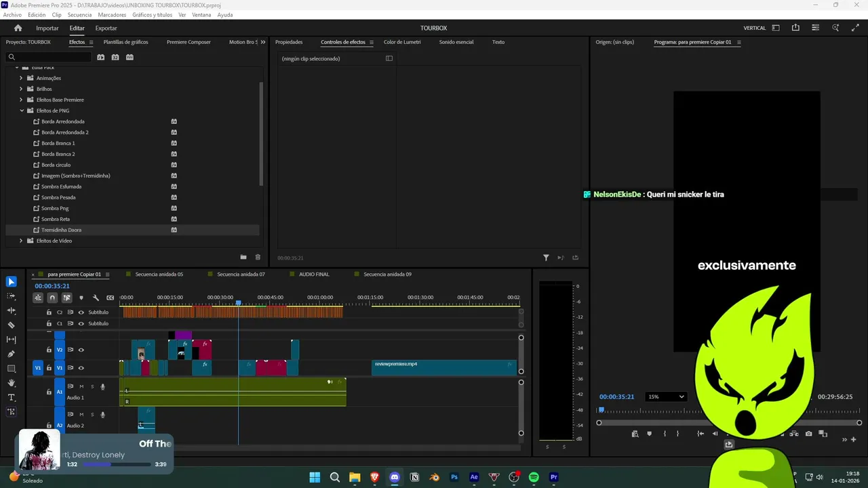Select the Selection tool arrow
Image resolution: width=868 pixels, height=488 pixels.
pos(12,282)
